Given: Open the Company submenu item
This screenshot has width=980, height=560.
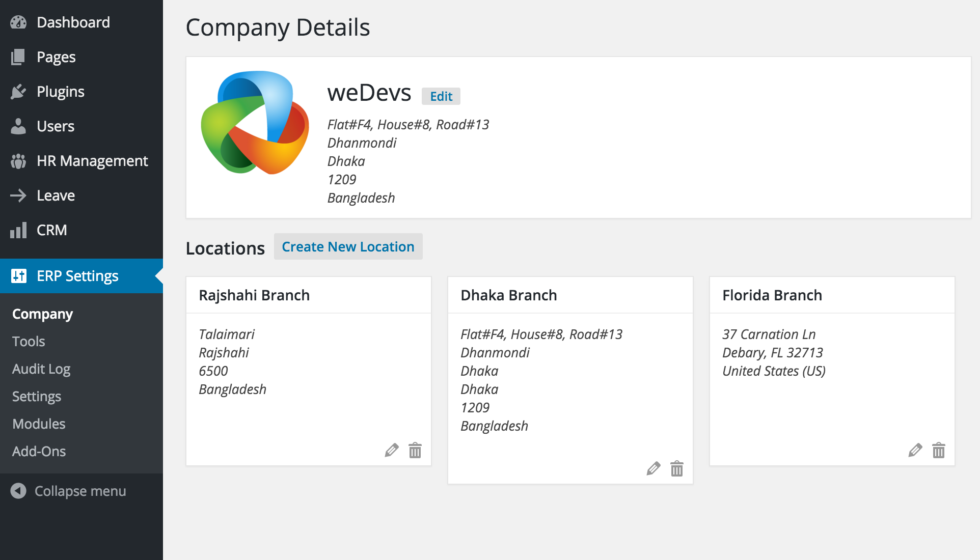Looking at the screenshot, I should [x=43, y=314].
